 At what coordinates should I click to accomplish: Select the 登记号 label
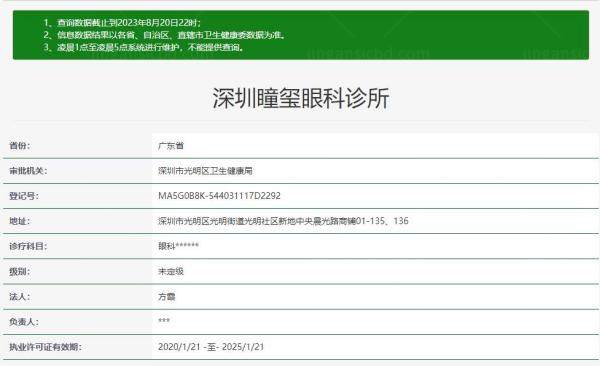(x=24, y=196)
